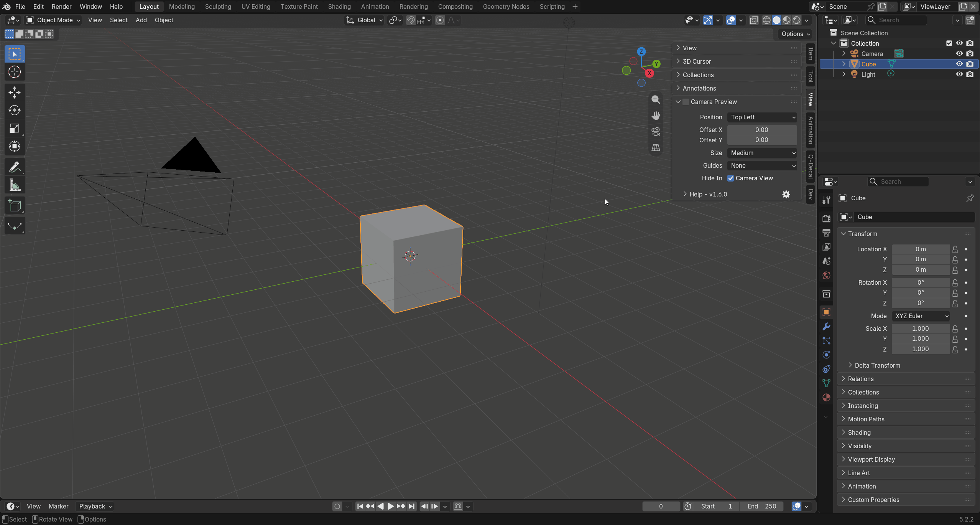Switch to the Item sidebar tab
This screenshot has height=525, width=980.
(x=810, y=53)
